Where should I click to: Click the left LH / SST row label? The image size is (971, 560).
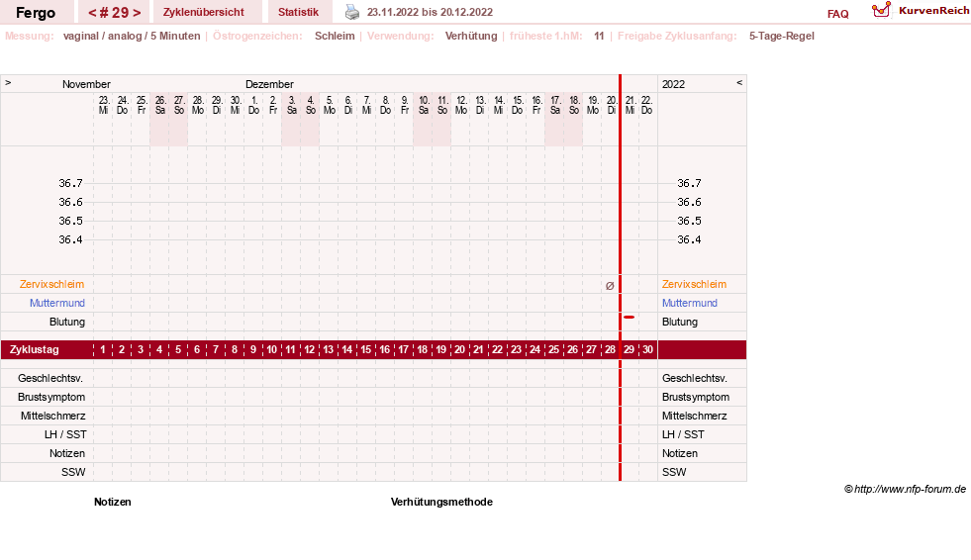(65, 434)
